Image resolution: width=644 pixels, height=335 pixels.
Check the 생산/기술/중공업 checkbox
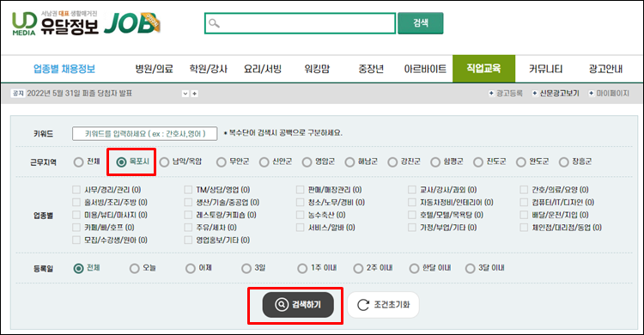coord(188,202)
